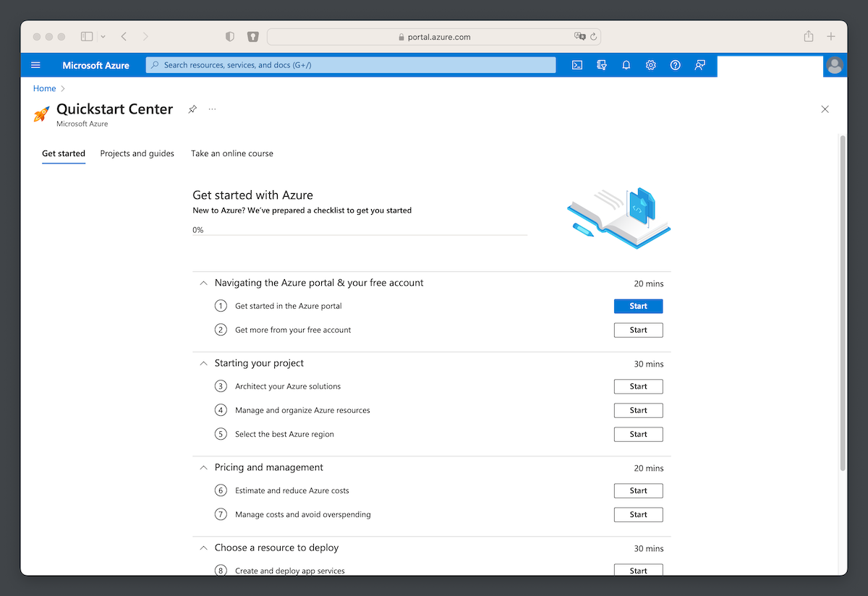Click the Architect your Azure solutions text
This screenshot has height=596, width=868.
click(x=288, y=386)
